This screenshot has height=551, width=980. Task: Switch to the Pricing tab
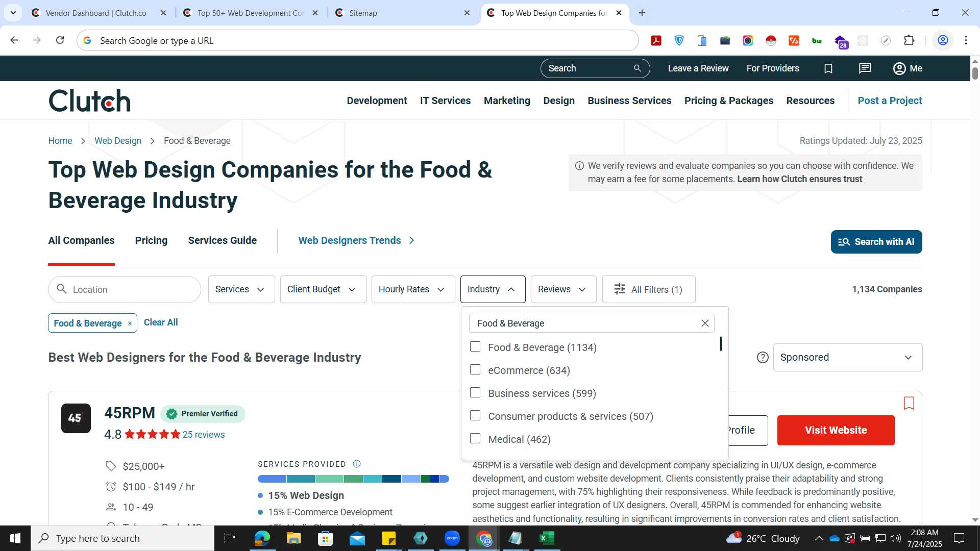coord(151,241)
